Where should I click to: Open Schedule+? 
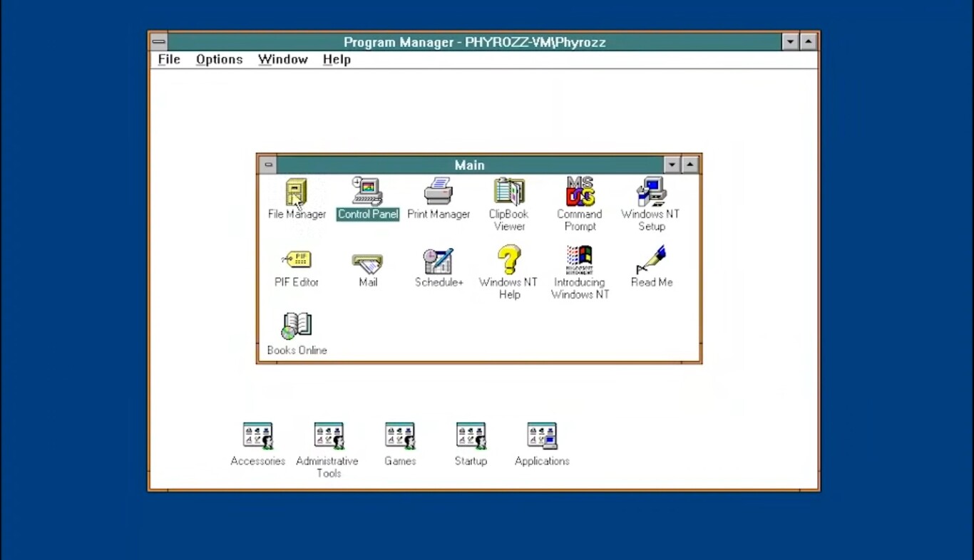click(439, 259)
